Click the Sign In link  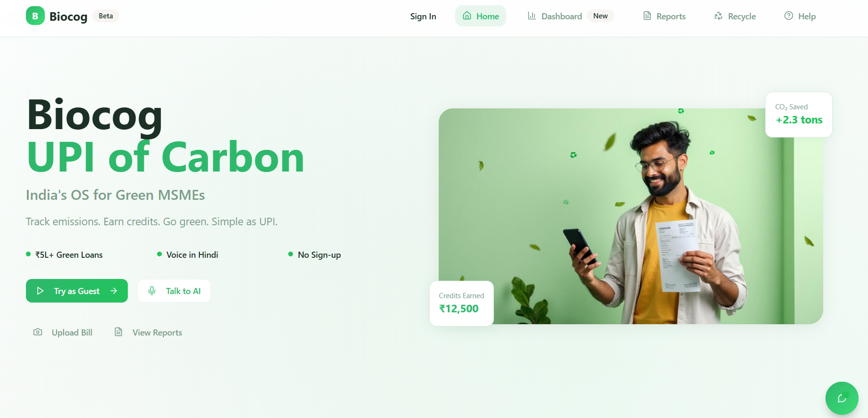point(423,16)
